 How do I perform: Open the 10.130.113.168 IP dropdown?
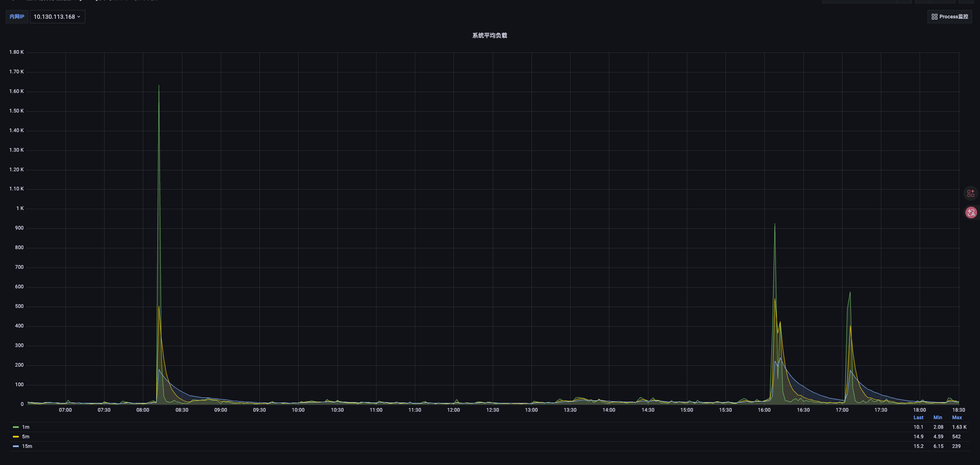(57, 17)
